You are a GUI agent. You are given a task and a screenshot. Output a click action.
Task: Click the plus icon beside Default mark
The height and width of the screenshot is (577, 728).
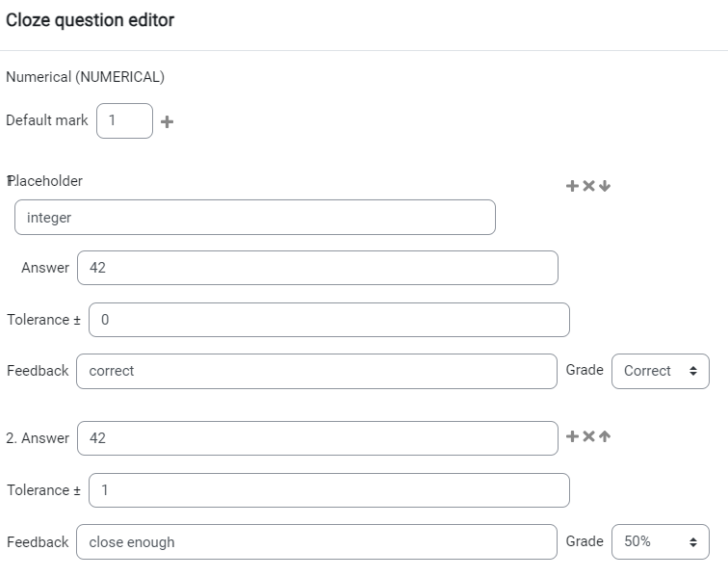tap(168, 121)
